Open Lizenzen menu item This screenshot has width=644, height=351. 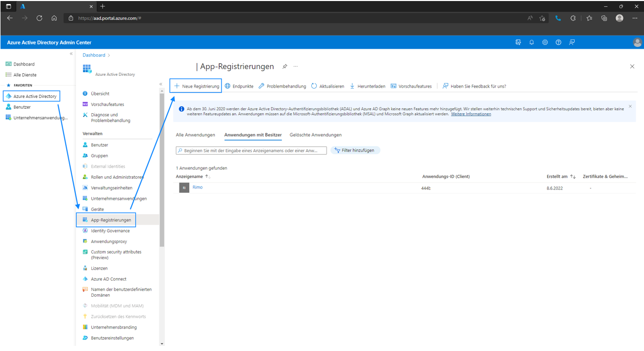point(95,269)
